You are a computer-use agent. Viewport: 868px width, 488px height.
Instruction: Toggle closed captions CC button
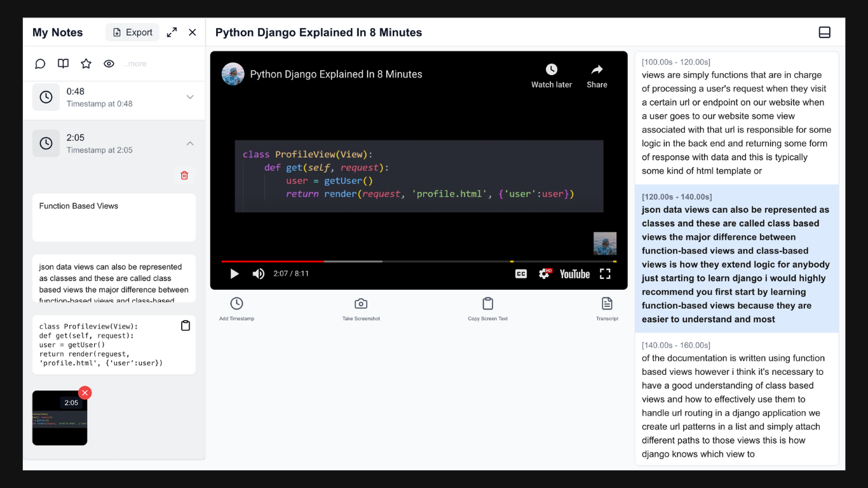[521, 274]
